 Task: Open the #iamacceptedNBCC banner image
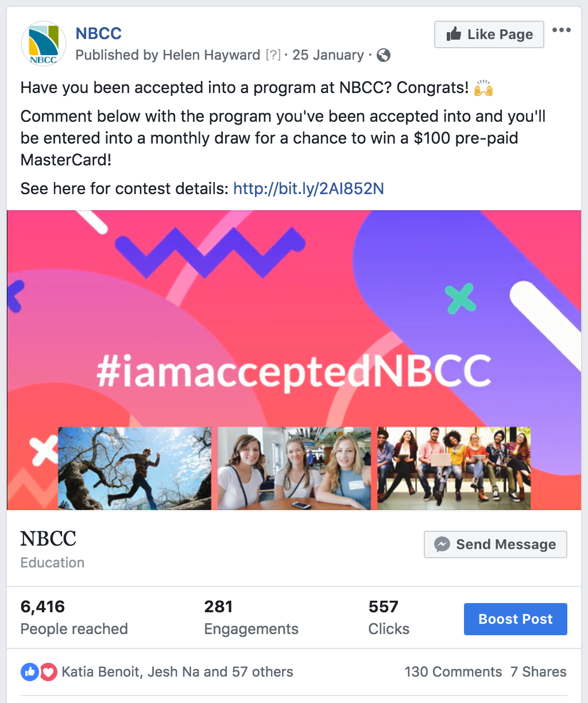294,360
